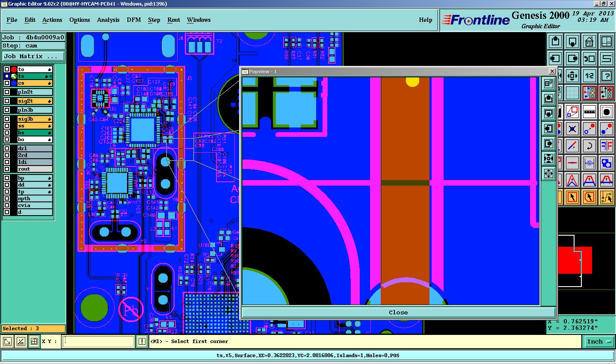The height and width of the screenshot is (364, 616).
Task: Click the previous view icon
Action: click(589, 59)
